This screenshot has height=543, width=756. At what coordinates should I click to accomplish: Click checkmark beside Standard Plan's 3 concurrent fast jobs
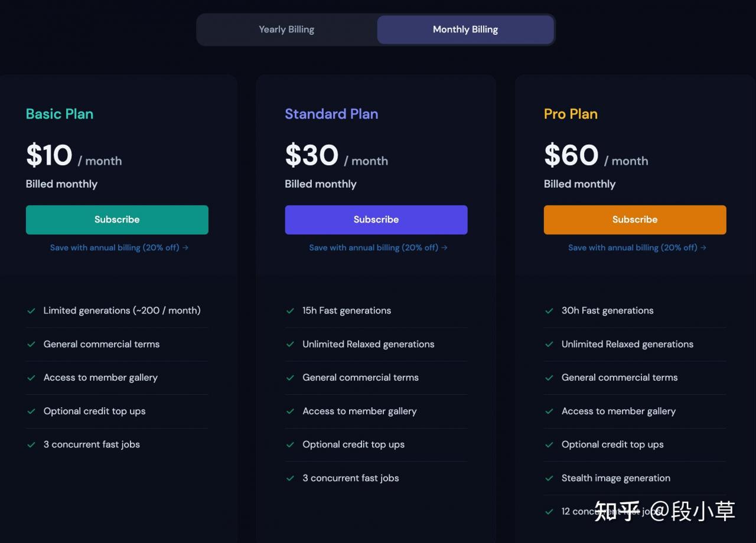click(290, 478)
